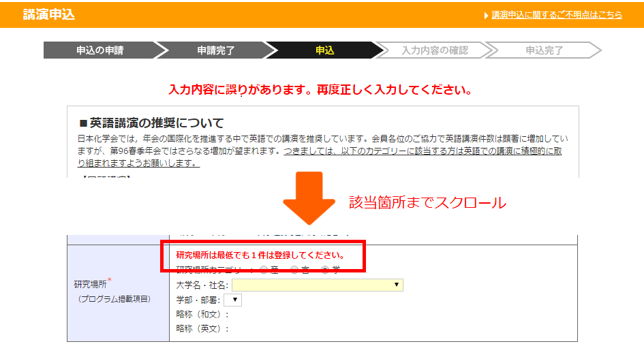Viewport: 644px width, 344px height.
Task: Open the 大学名・社名 dropdown
Action: (318, 285)
